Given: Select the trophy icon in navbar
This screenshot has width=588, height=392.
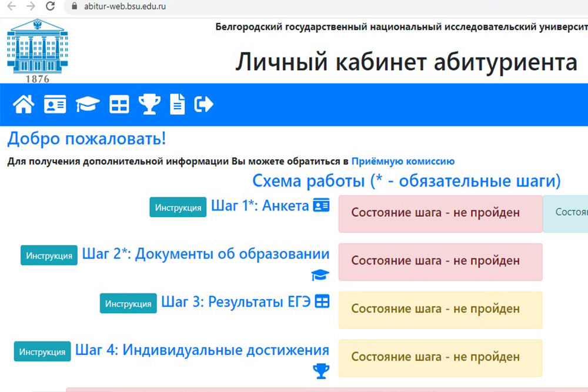Looking at the screenshot, I should 149,105.
